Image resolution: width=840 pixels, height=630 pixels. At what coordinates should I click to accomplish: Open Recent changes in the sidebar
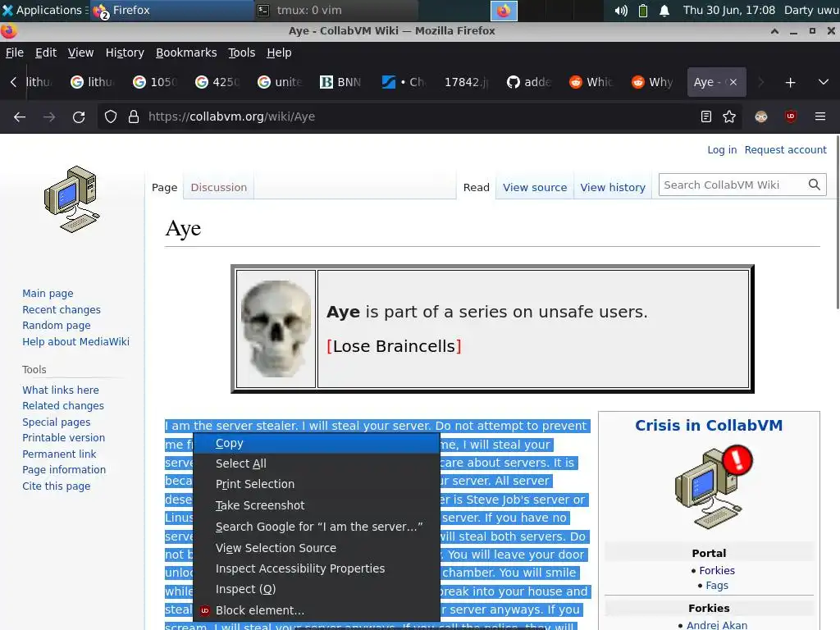click(62, 309)
